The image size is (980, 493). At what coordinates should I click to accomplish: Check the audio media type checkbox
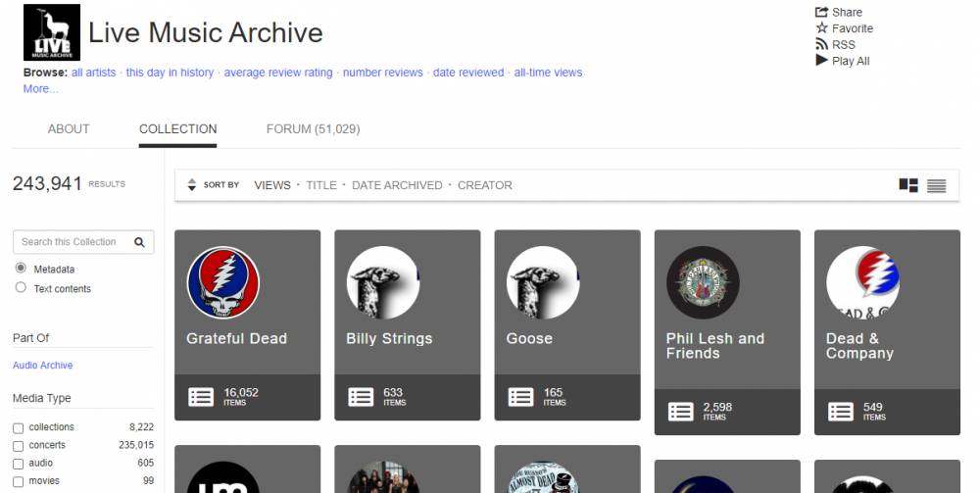[x=18, y=464]
